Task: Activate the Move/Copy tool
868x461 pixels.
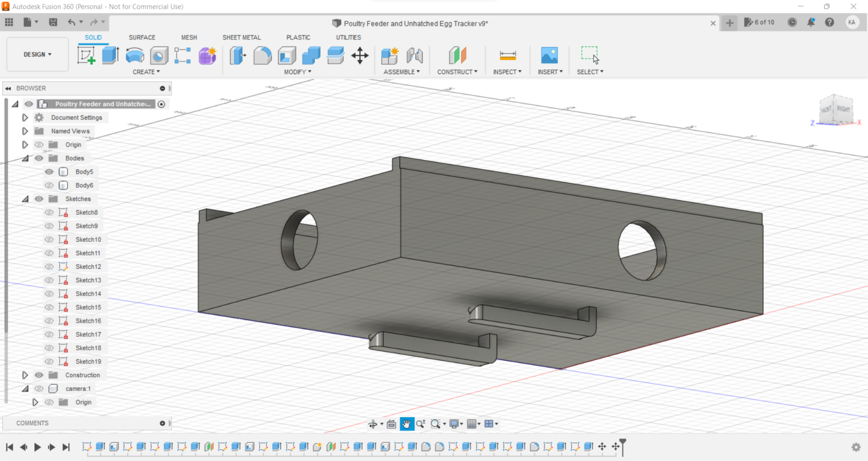Action: pyautogui.click(x=360, y=55)
